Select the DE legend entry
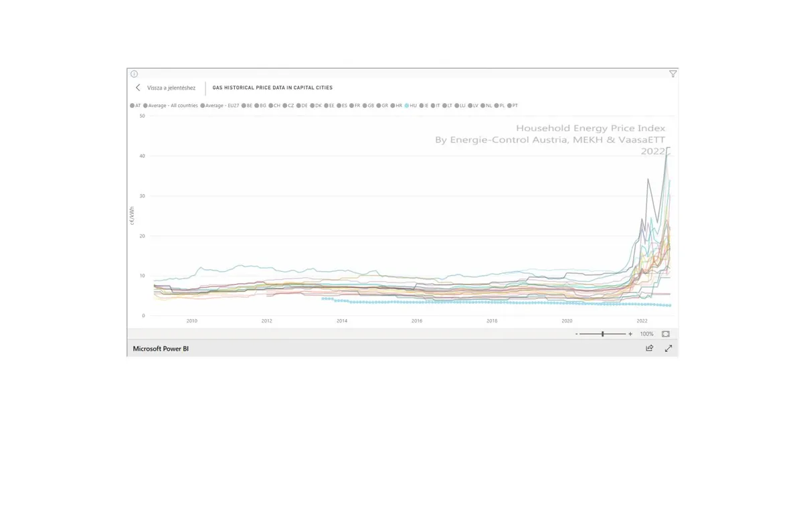Screen dimensions: 803x532 302,106
